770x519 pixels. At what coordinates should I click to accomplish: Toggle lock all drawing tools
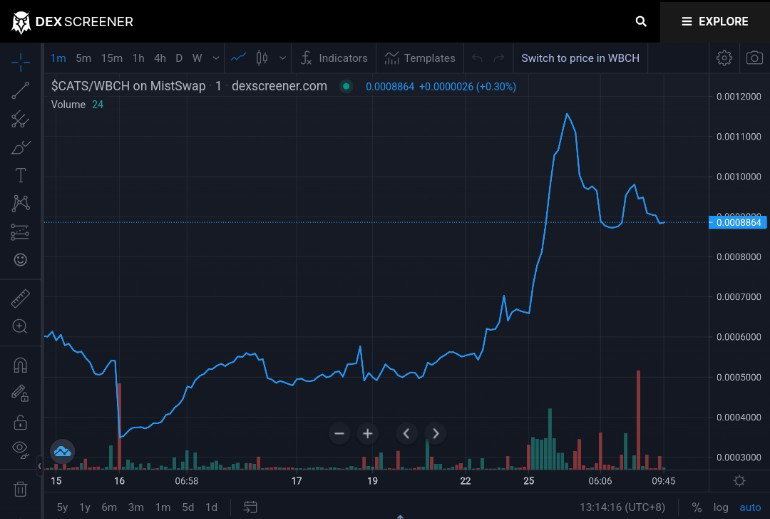[20, 422]
